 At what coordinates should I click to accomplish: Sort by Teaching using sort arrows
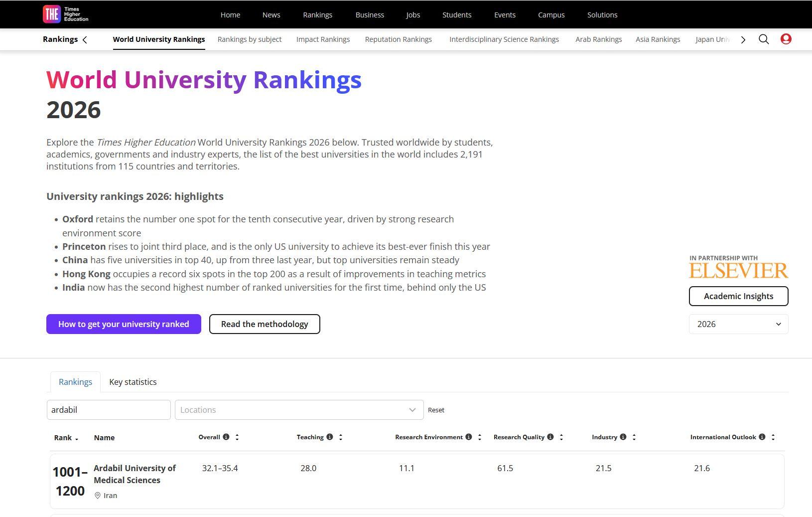(x=341, y=437)
